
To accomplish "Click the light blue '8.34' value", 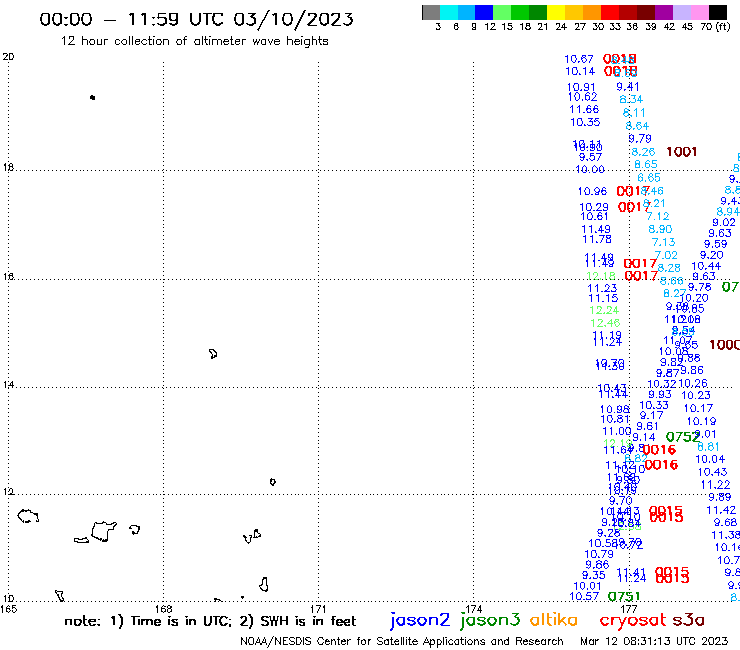I will pyautogui.click(x=631, y=100).
